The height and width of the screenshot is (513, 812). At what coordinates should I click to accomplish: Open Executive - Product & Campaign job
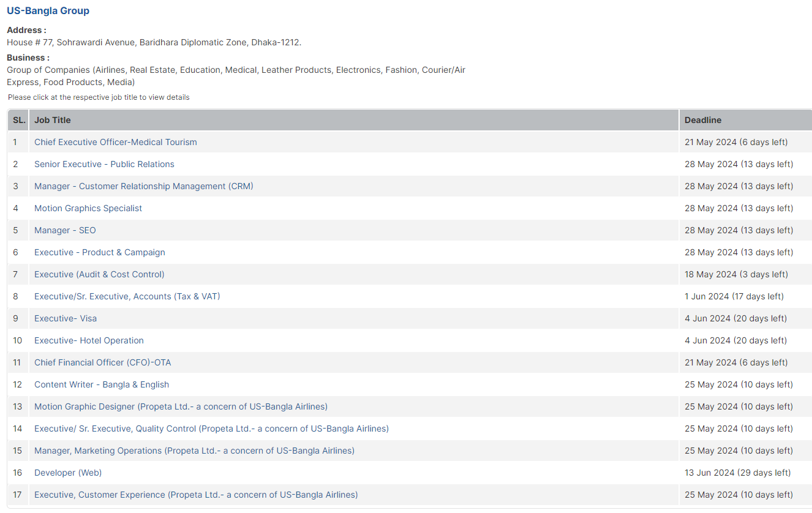100,252
